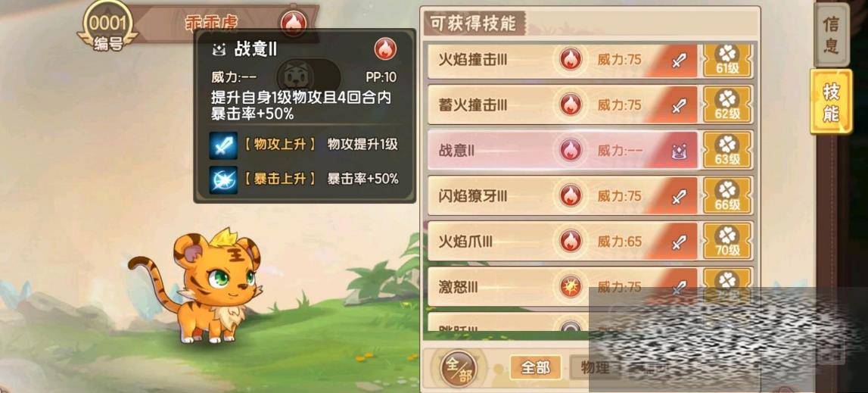
Task: Select the 物理 filter button
Action: [593, 367]
